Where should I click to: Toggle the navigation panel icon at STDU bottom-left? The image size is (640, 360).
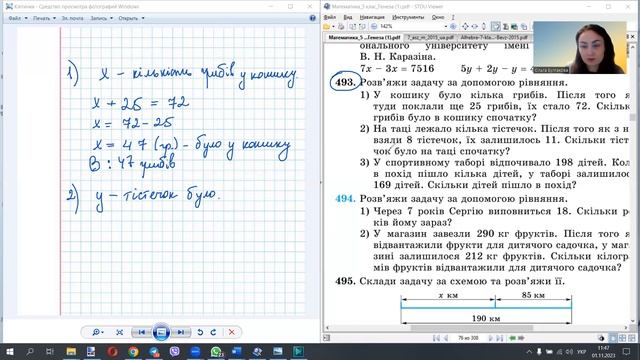pos(327,338)
